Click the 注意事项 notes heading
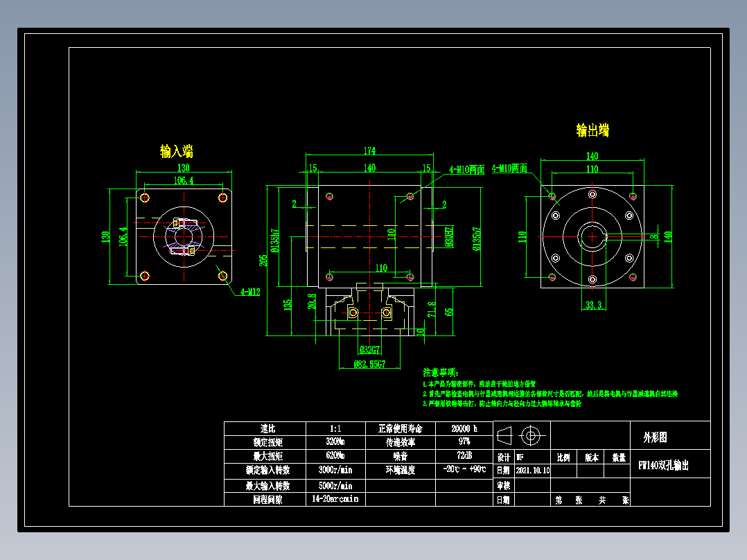 [x=440, y=372]
